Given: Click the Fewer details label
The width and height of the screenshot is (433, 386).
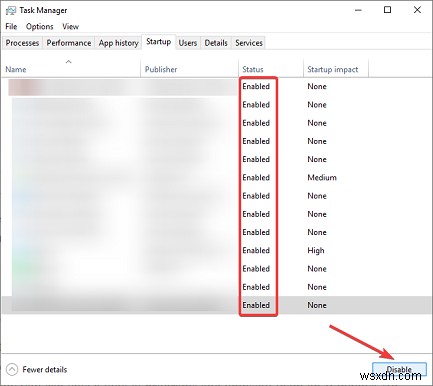Looking at the screenshot, I should pyautogui.click(x=45, y=369).
